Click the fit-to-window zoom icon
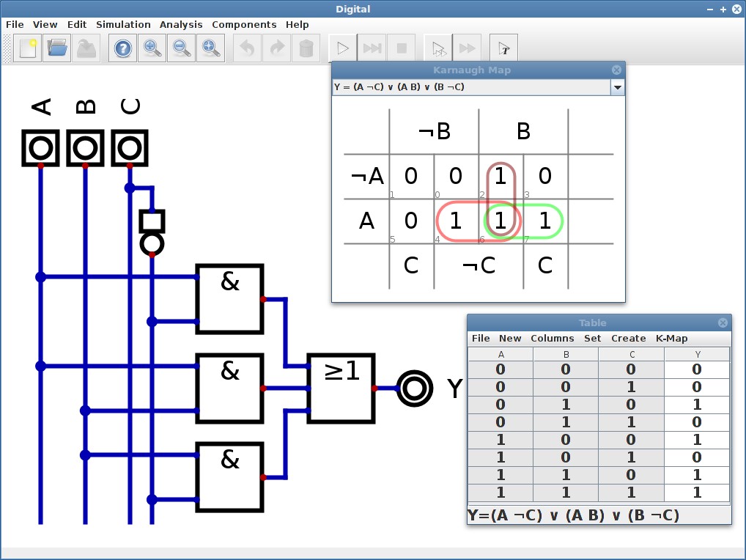The image size is (746, 560). coord(211,48)
